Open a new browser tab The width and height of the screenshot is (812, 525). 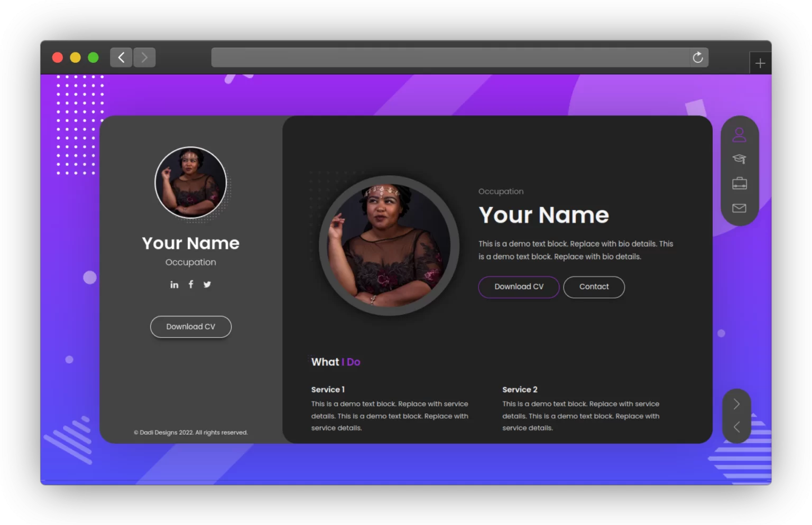(760, 62)
